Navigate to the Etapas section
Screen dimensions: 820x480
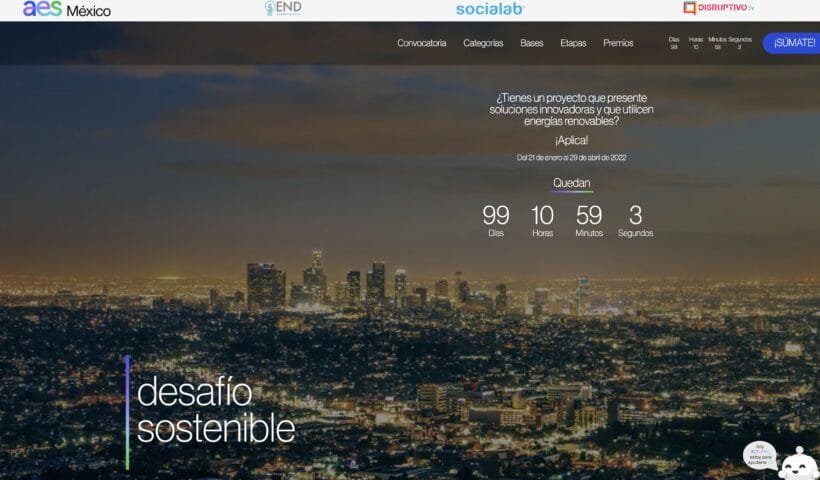click(x=573, y=43)
